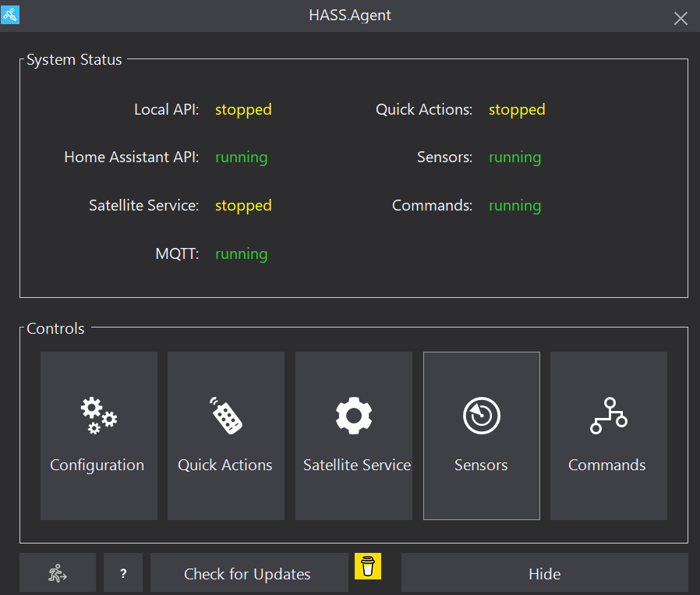Click the Quick Actions: status label
The width and height of the screenshot is (700, 595).
point(424,109)
